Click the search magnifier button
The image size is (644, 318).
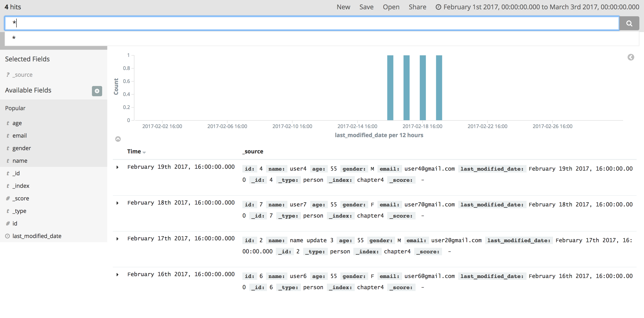[629, 23]
